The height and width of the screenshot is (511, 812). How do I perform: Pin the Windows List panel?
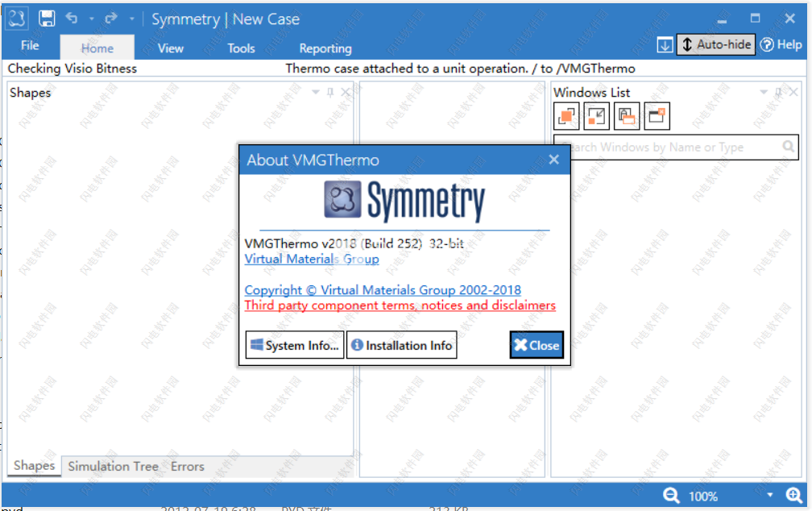pos(778,93)
